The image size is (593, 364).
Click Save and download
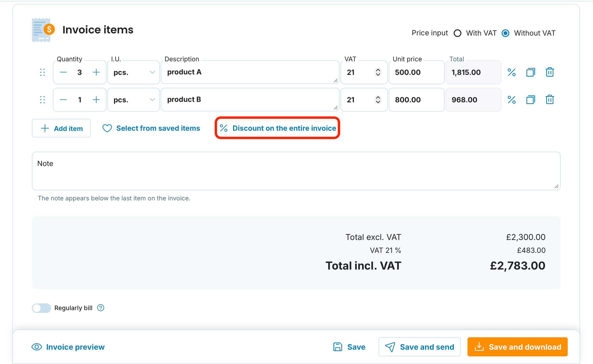point(517,347)
